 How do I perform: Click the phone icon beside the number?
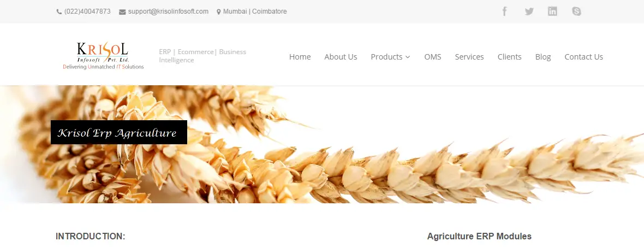point(59,12)
